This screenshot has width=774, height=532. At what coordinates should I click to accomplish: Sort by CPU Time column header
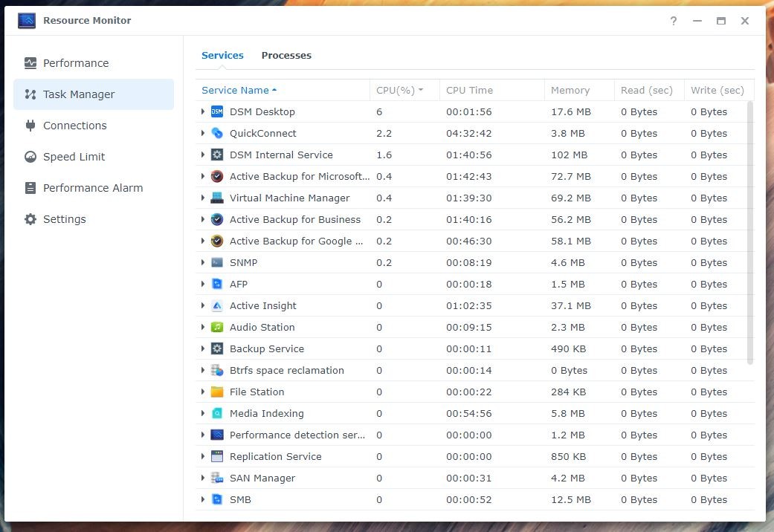(x=491, y=91)
